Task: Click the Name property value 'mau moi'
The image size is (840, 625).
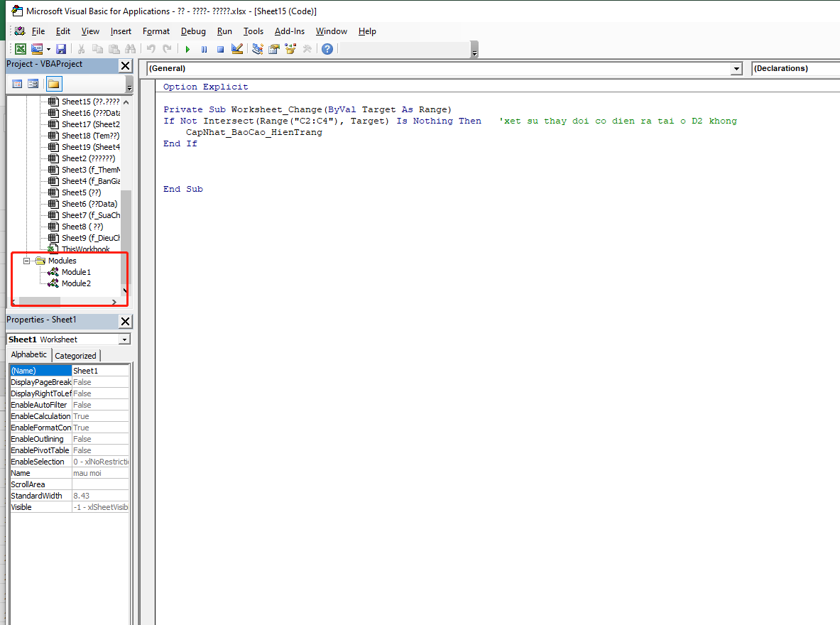Action: (100, 473)
